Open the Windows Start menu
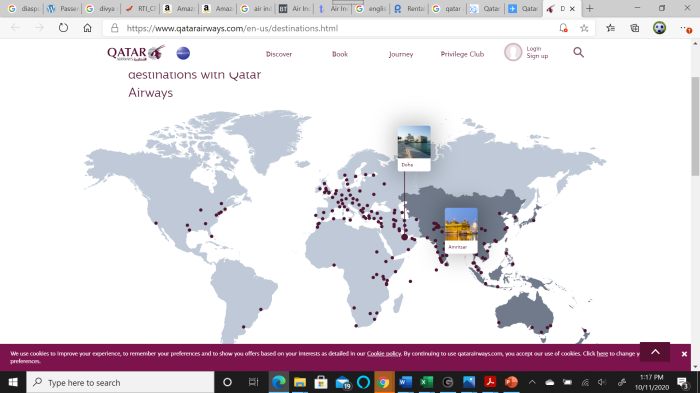Image resolution: width=700 pixels, height=393 pixels. pyautogui.click(x=13, y=382)
